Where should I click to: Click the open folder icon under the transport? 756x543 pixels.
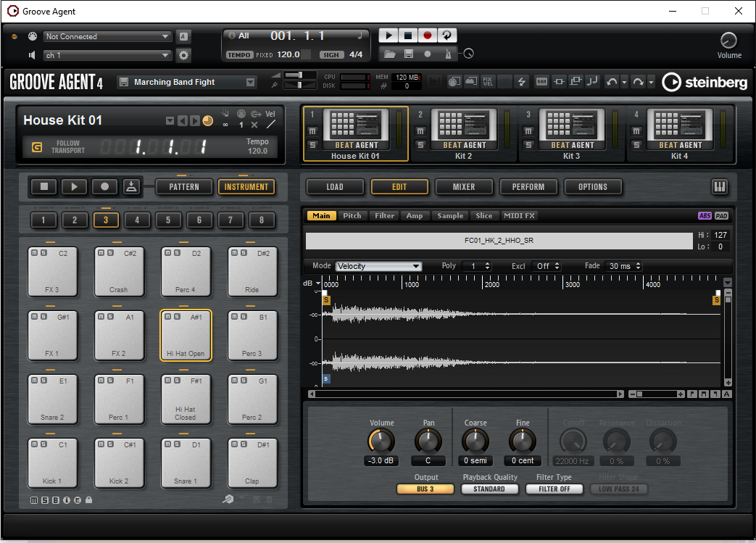[389, 54]
